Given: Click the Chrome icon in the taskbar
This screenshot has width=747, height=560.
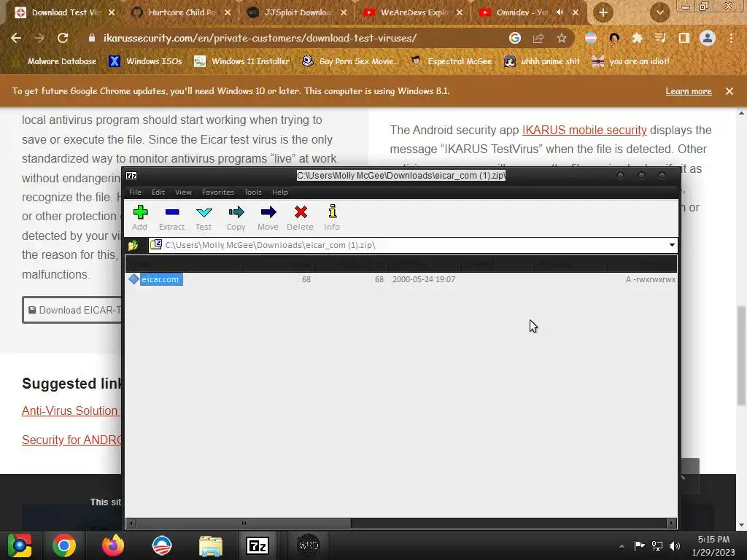Looking at the screenshot, I should click(64, 545).
